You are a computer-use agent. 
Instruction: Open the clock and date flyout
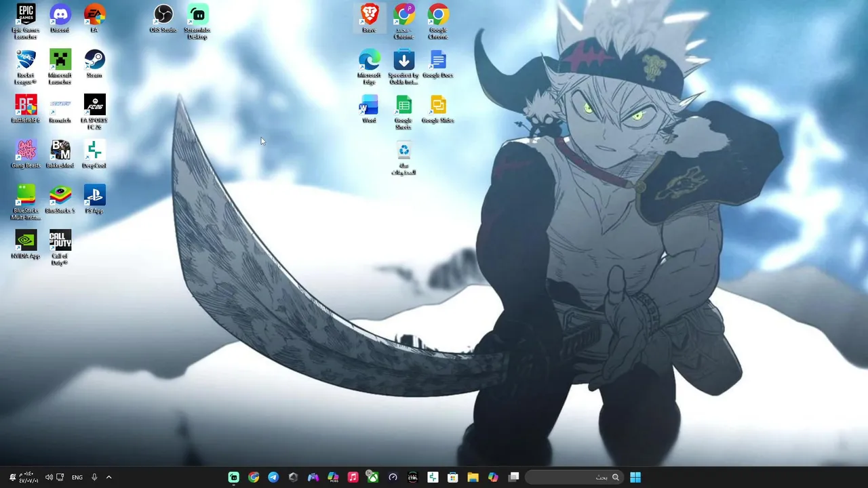click(x=28, y=477)
